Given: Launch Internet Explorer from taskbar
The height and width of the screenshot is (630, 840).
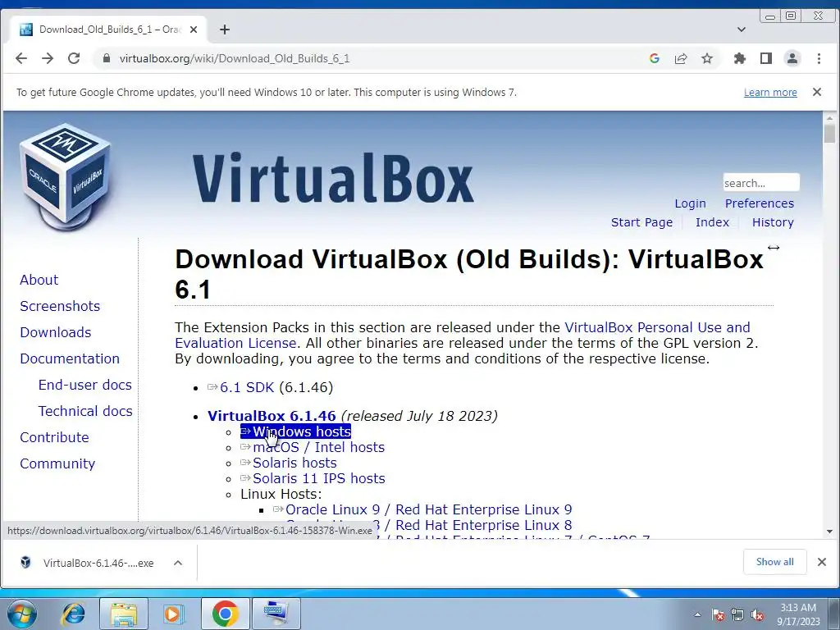Looking at the screenshot, I should point(73,614).
